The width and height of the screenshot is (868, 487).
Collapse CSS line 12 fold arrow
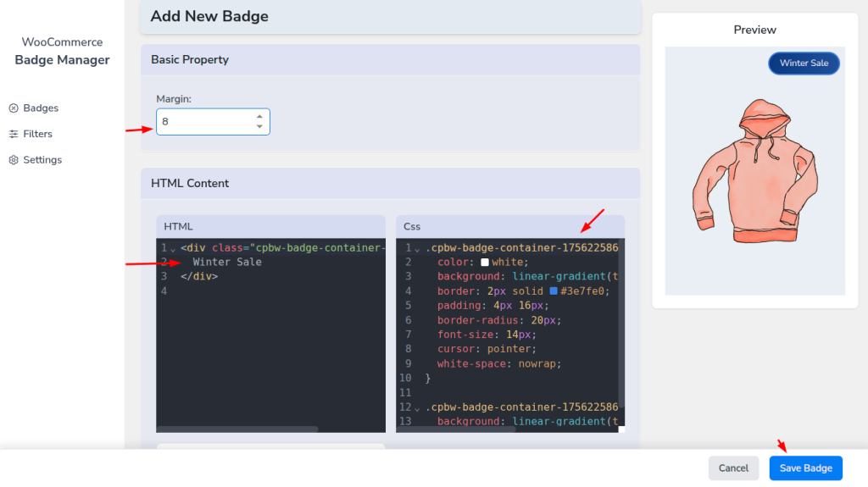[x=417, y=409]
